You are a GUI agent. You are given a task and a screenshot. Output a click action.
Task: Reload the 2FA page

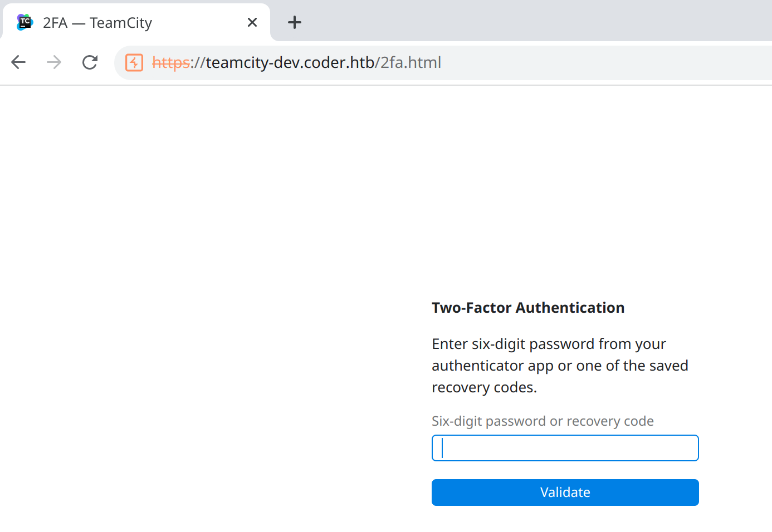tap(90, 62)
